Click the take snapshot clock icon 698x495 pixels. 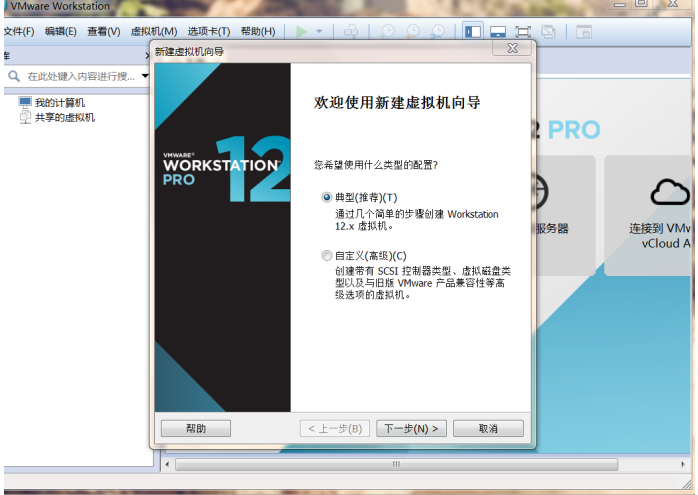388,32
